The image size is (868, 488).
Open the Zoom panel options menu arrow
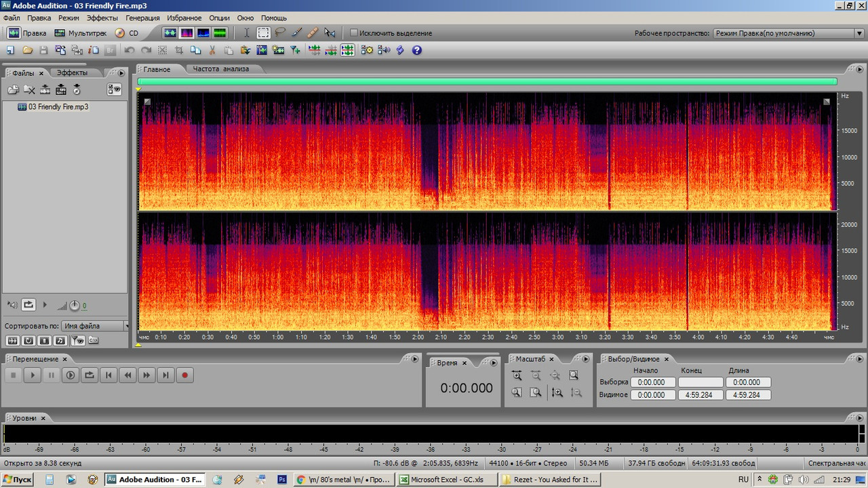click(587, 359)
